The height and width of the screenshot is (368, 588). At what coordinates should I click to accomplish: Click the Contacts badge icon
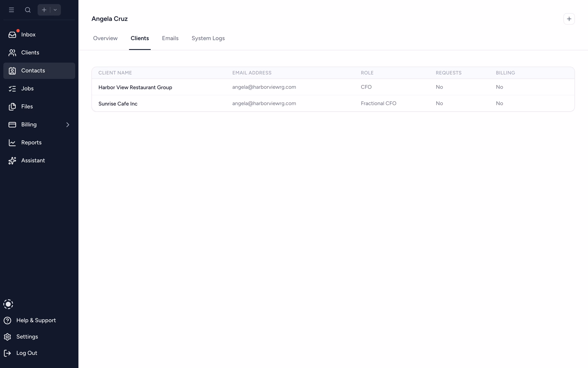point(12,71)
